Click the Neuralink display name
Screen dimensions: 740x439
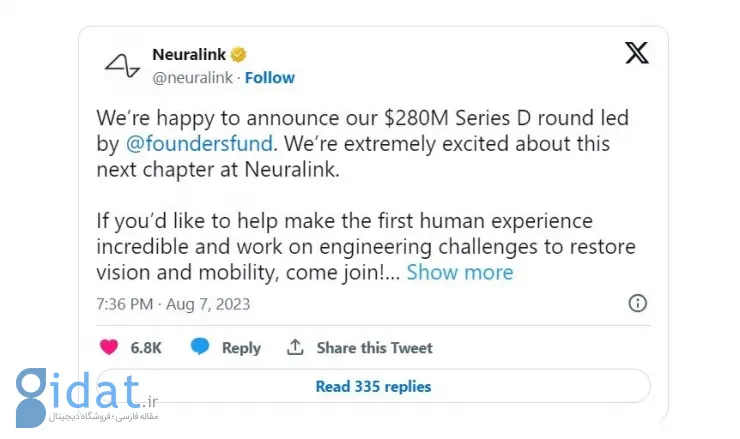coord(189,55)
